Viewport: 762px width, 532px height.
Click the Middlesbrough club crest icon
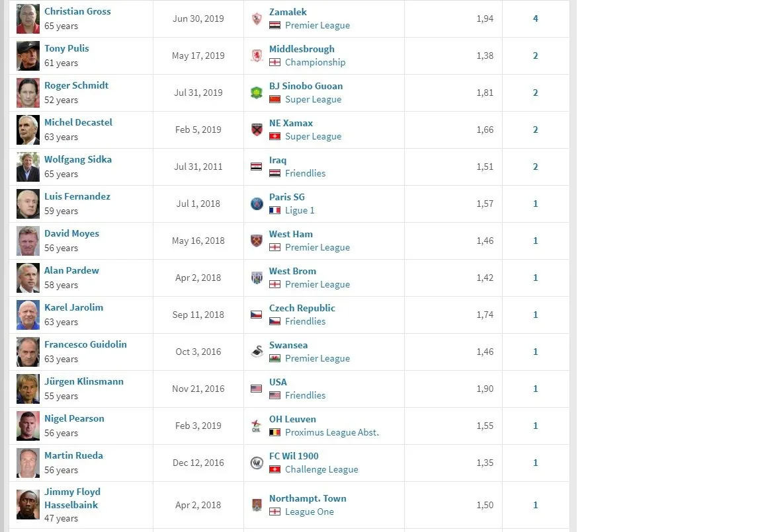click(257, 56)
